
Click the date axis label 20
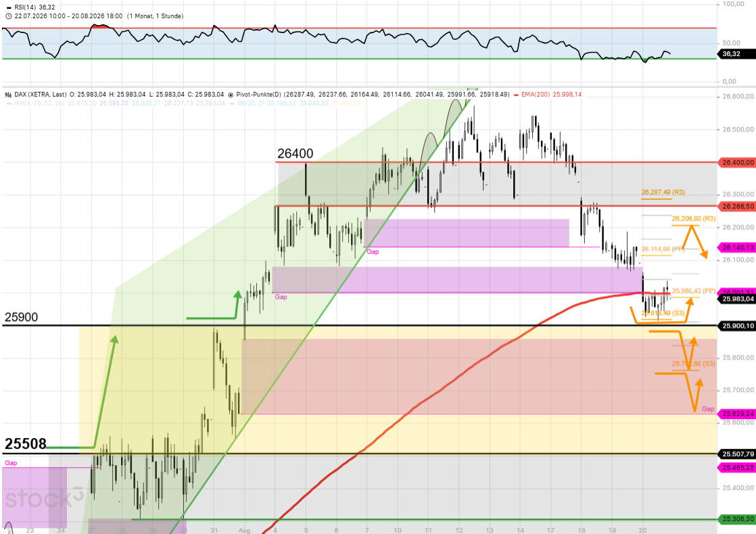(x=642, y=531)
